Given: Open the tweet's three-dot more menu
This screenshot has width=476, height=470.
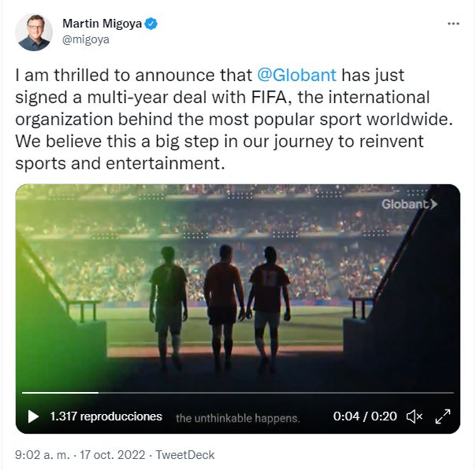Looking at the screenshot, I should point(452,24).
